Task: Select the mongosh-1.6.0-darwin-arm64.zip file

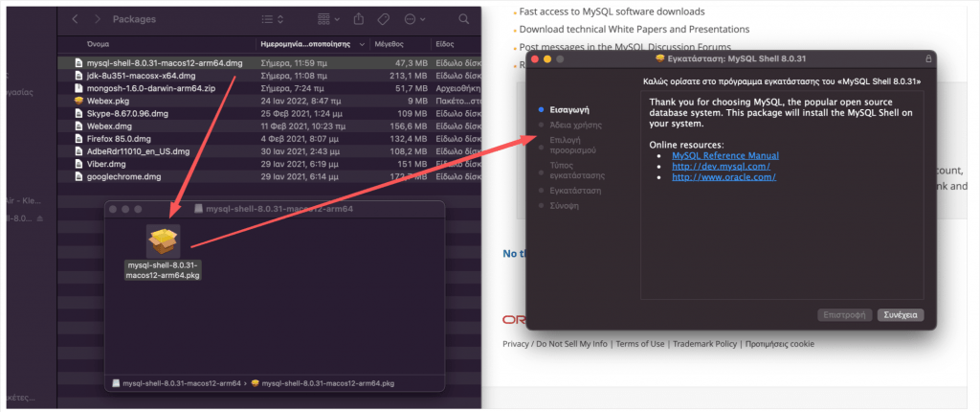Action: click(269, 88)
